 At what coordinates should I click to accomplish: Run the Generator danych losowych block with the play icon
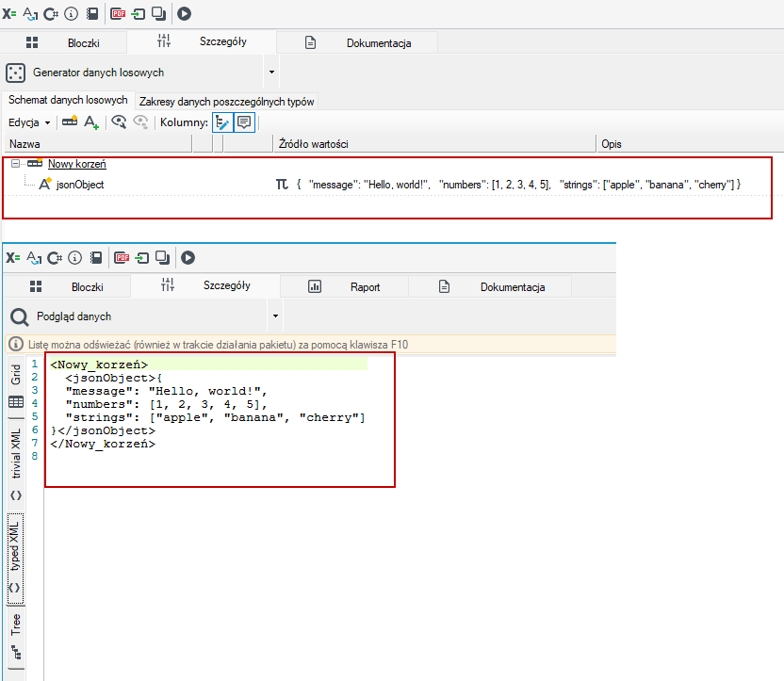tap(184, 13)
